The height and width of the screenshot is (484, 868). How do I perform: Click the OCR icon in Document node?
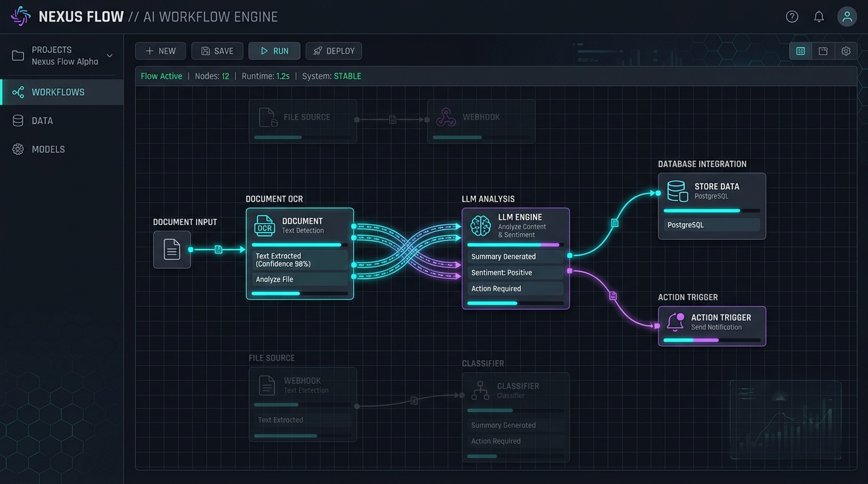coord(264,226)
